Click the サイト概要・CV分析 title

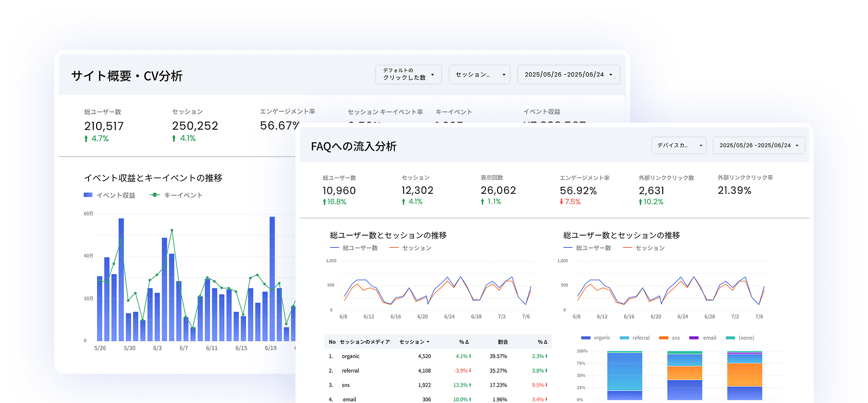[127, 76]
